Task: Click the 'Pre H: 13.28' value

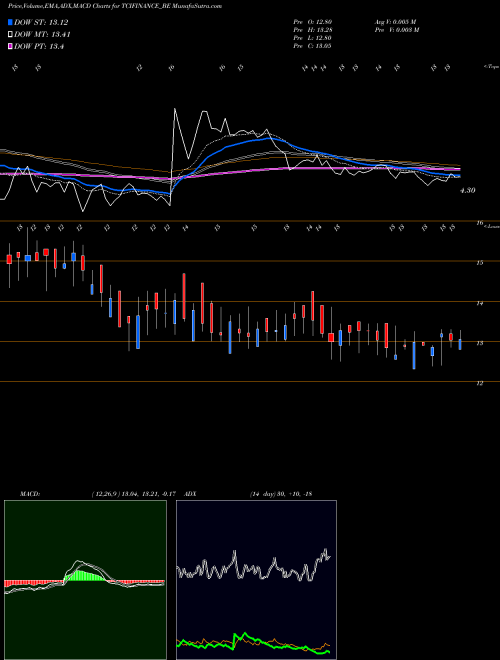Action: pyautogui.click(x=312, y=30)
